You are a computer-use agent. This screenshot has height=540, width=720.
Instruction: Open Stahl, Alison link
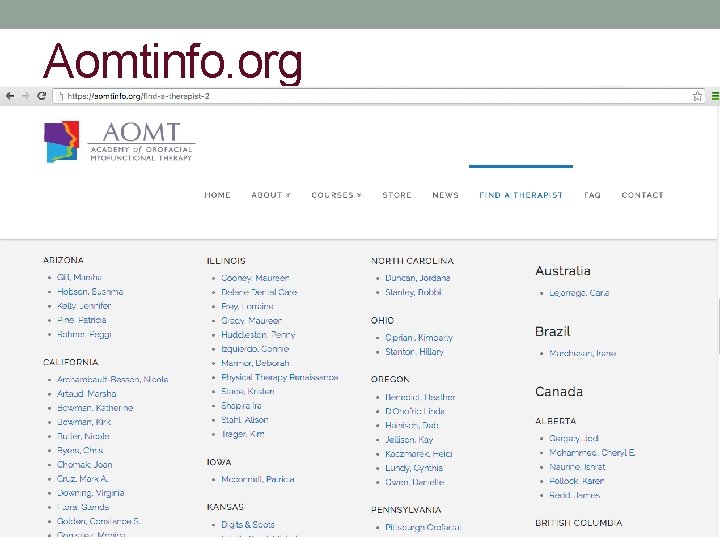245,420
